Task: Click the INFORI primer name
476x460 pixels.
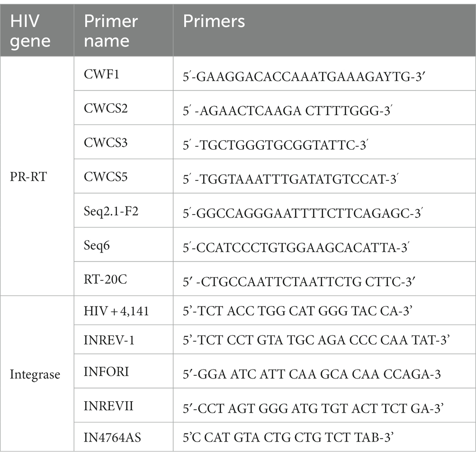Action: pos(106,371)
